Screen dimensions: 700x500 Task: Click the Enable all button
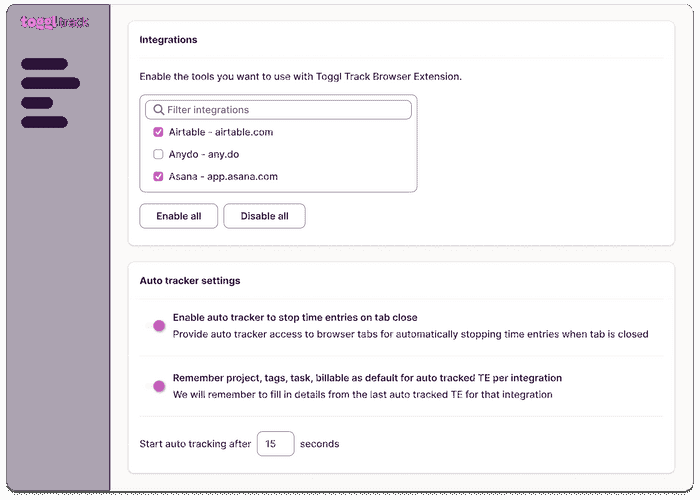pos(179,216)
